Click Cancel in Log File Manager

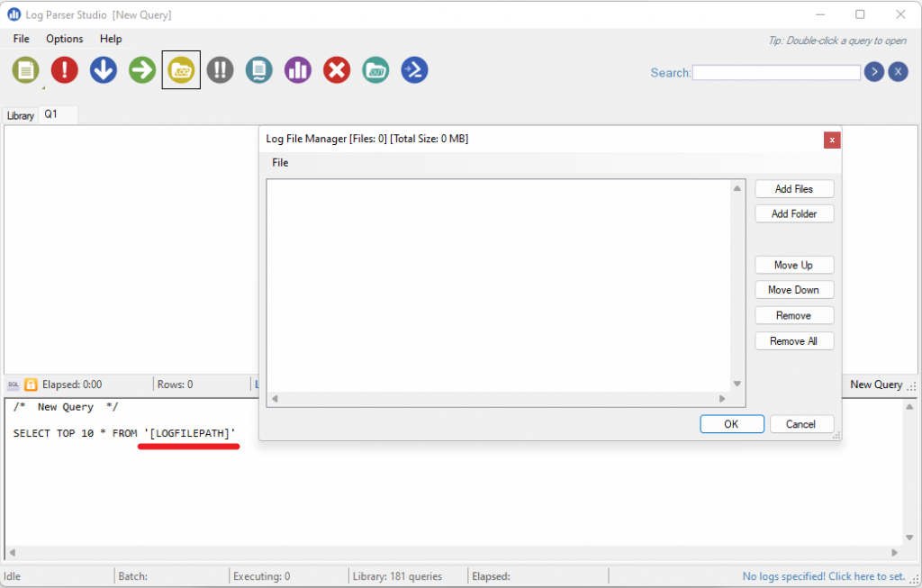800,424
